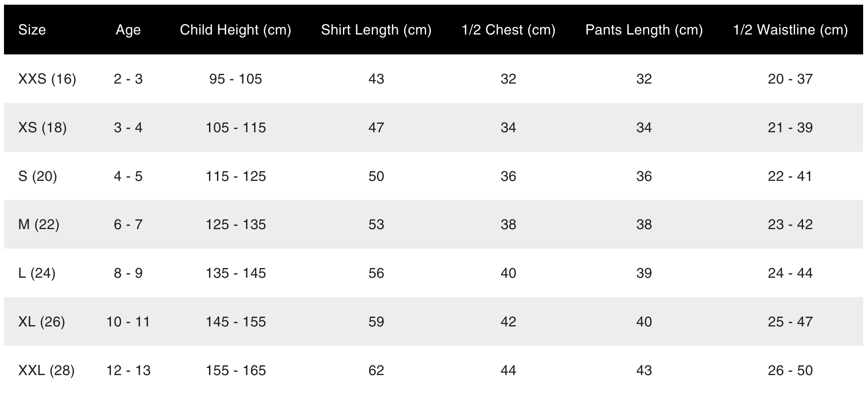This screenshot has width=868, height=414.
Task: Click the Shirt Length (cm) header
Action: [x=376, y=30]
